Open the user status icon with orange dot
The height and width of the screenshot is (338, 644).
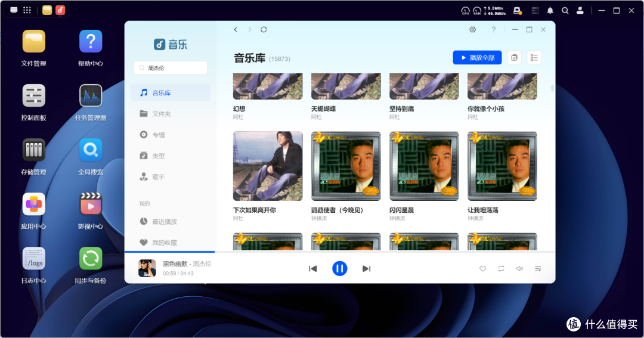point(518,11)
